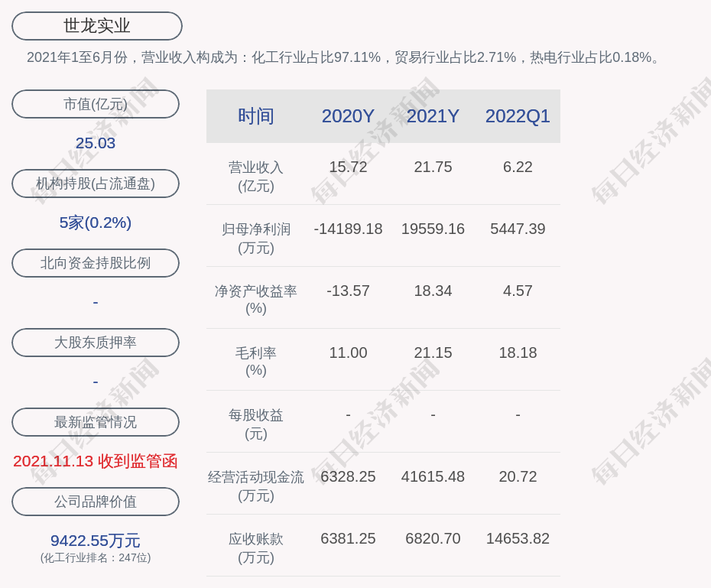Click the dash value under 大股东质押率

[96, 382]
